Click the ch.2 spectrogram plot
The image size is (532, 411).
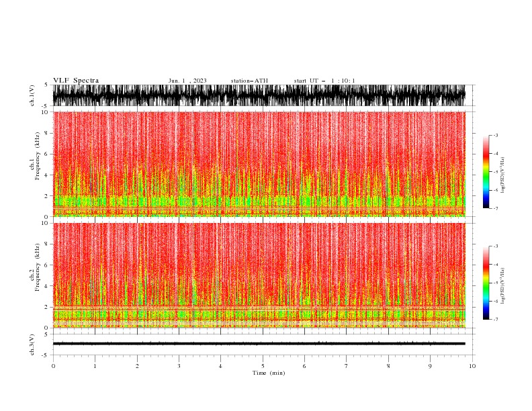point(259,275)
